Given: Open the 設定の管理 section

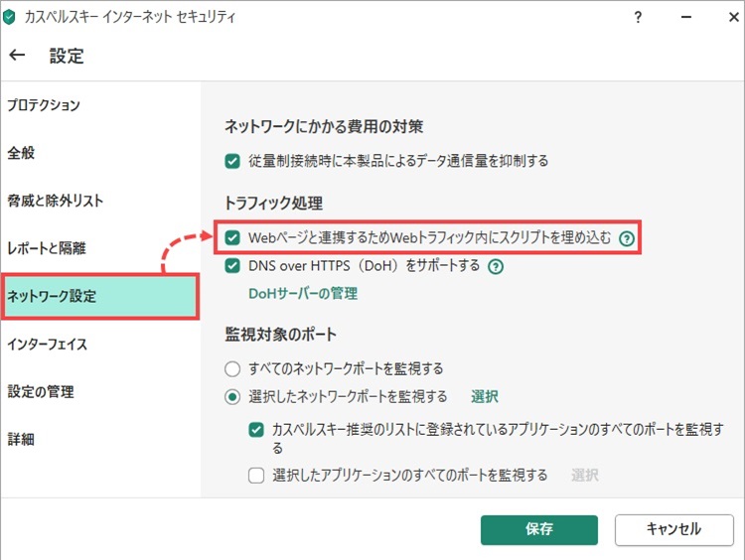Looking at the screenshot, I should click(x=41, y=391).
